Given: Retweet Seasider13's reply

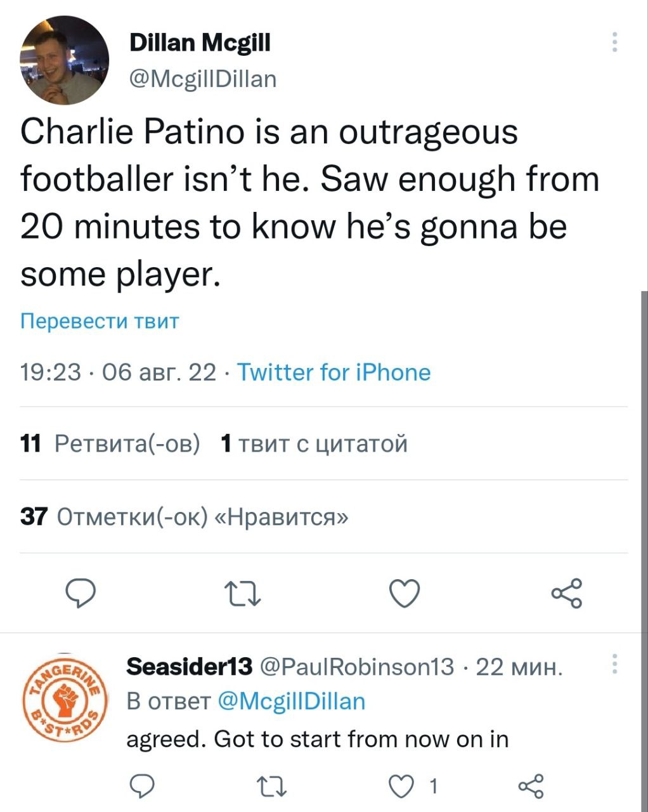Looking at the screenshot, I should 274,786.
